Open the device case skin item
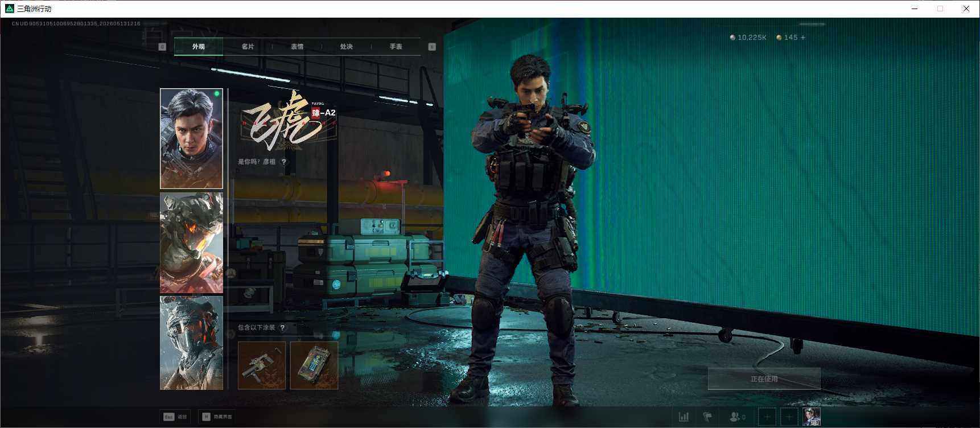 314,365
